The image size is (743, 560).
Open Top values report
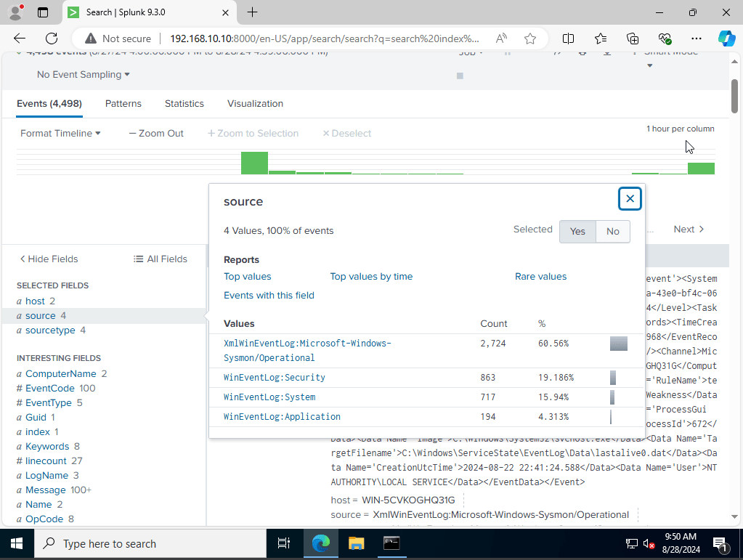tap(248, 276)
